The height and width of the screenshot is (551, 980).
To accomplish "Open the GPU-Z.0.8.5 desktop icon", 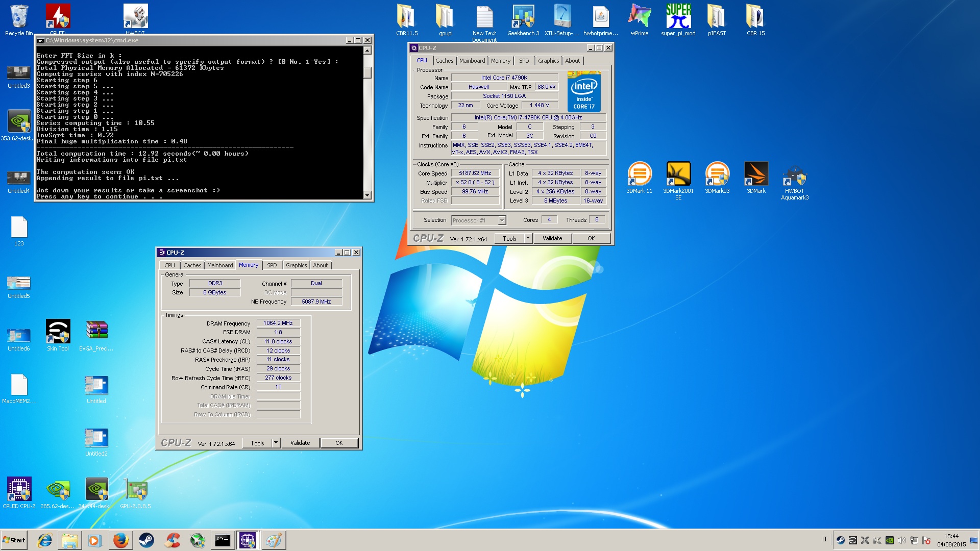I will pos(135,493).
